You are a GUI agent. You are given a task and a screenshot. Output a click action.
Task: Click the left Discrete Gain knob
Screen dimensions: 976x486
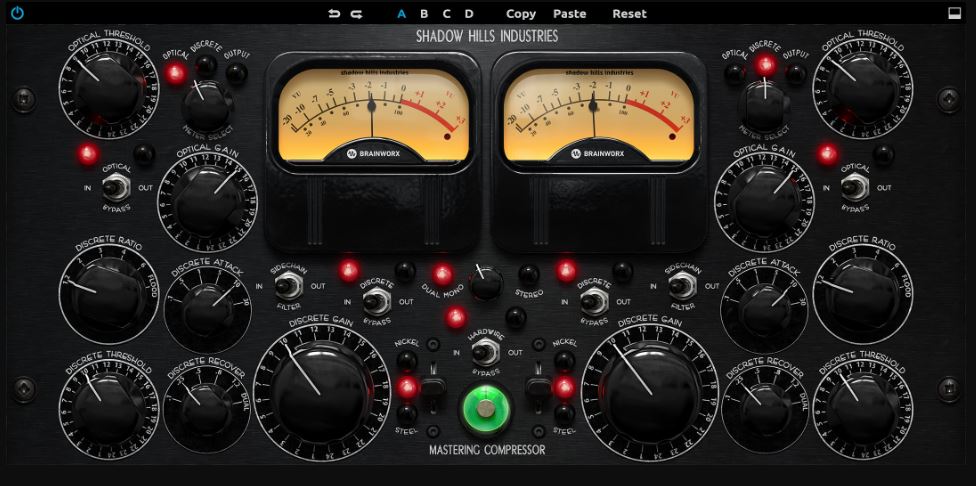[321, 392]
